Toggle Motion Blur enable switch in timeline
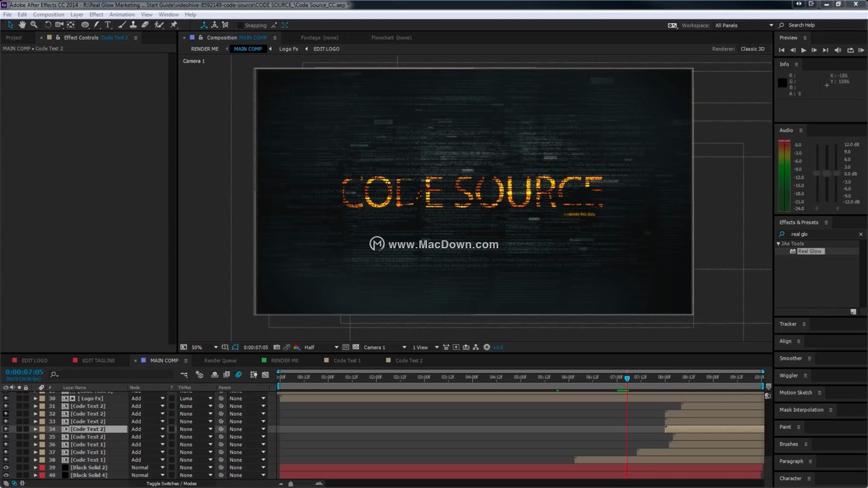This screenshot has width=868, height=488. (x=239, y=374)
